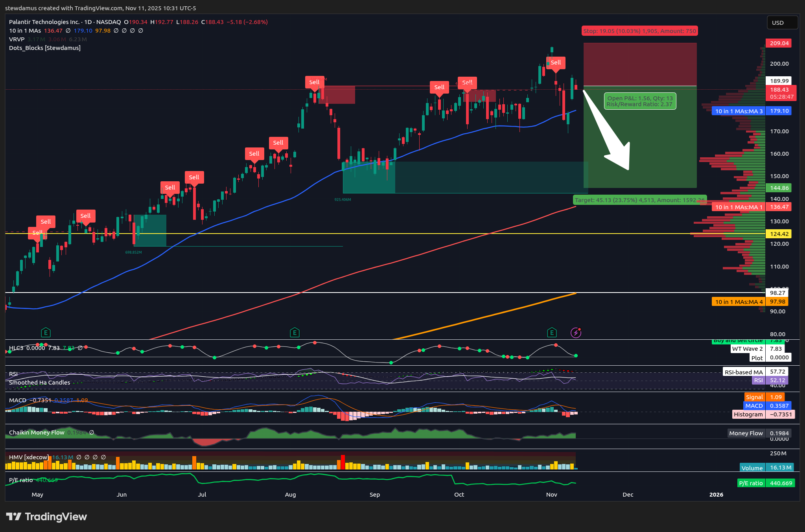Click the TradingView logo at bottom left

point(46,517)
